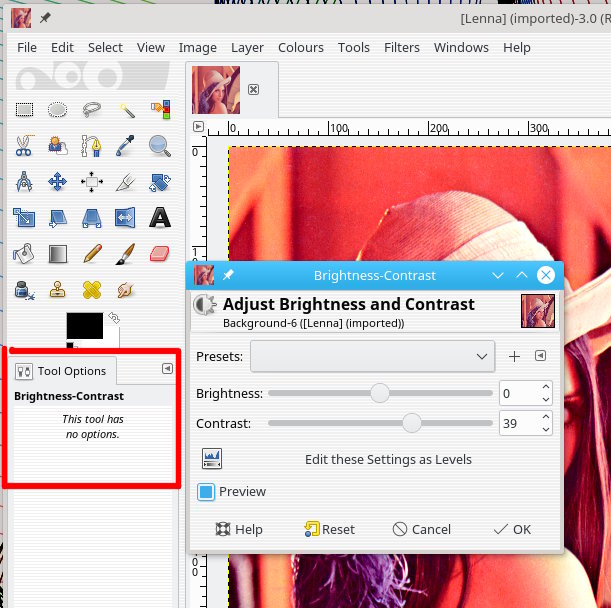Select the Fuzzy Select magic wand tool

(126, 110)
